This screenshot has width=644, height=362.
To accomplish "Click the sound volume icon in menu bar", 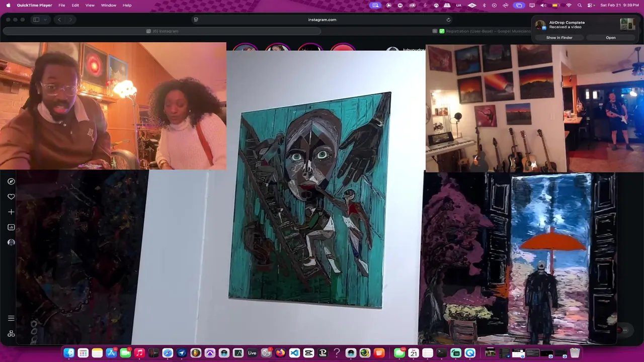I will coord(543,5).
